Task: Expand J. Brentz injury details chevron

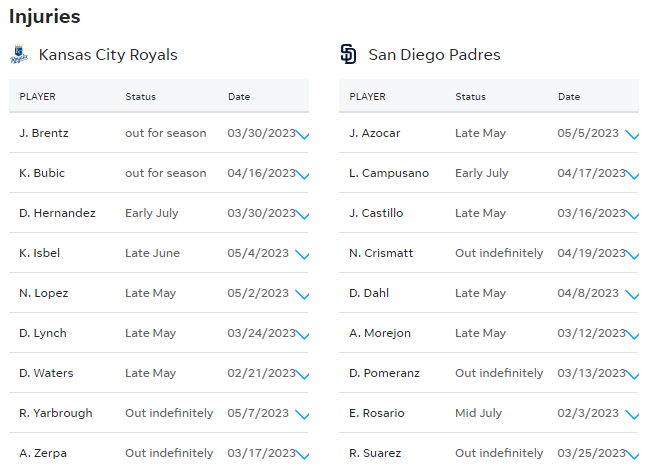Action: click(302, 135)
